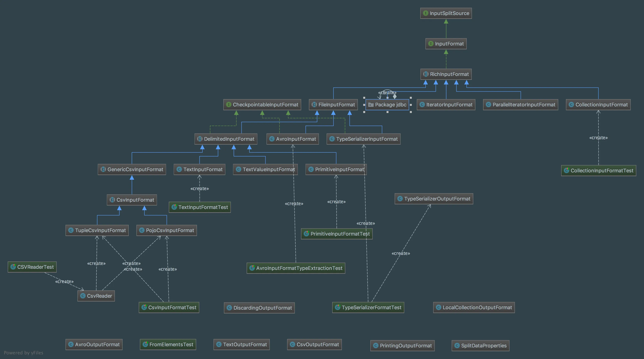Screen dimensions: 644x359
Task: Click the folder icon on Package jdbc
Action: pyautogui.click(x=371, y=104)
